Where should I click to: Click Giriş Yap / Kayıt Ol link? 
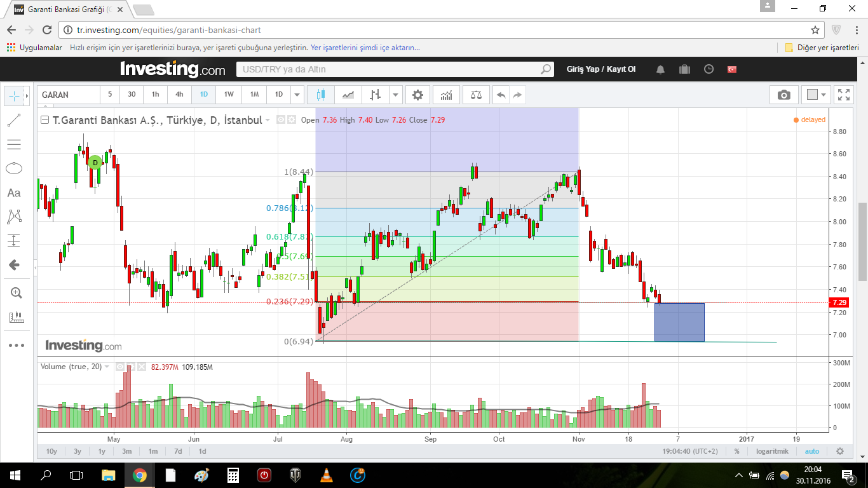[x=601, y=69]
